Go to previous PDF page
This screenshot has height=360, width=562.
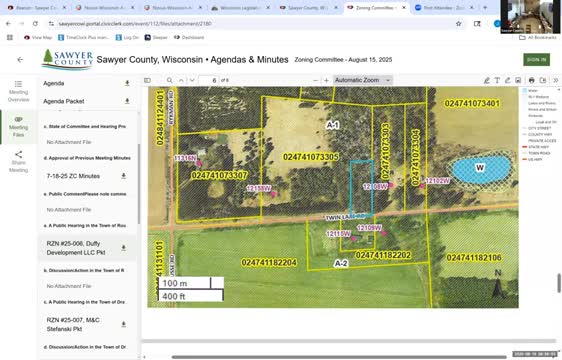click(x=181, y=80)
